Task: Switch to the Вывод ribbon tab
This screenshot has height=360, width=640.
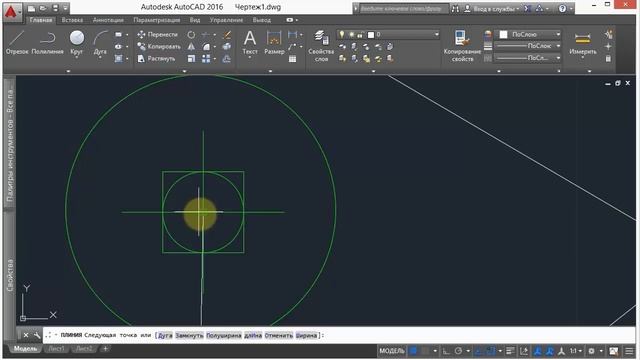Action: [262, 20]
